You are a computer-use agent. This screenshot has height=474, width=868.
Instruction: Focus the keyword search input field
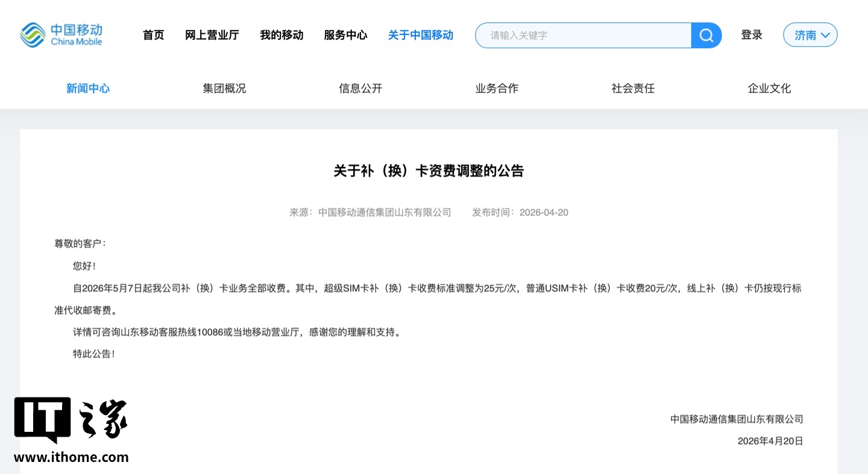coord(583,36)
